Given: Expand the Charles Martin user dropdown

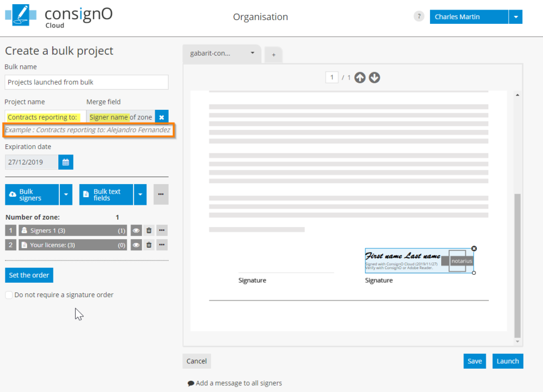Looking at the screenshot, I should pos(515,17).
